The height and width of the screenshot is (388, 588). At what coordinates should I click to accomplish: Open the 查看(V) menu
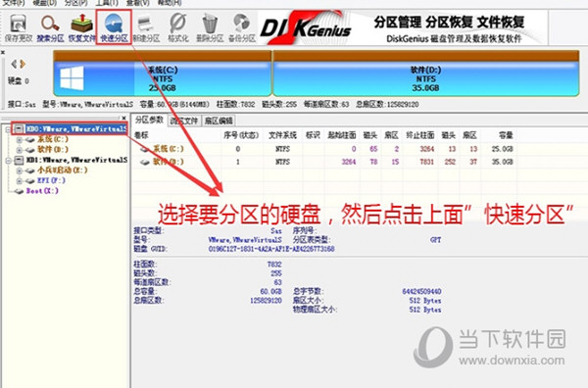coord(138,3)
